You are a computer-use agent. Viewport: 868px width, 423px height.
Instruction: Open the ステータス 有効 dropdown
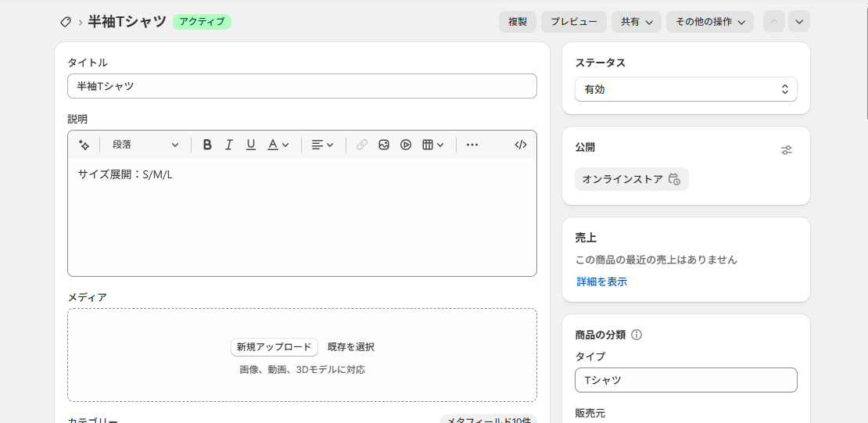point(686,89)
